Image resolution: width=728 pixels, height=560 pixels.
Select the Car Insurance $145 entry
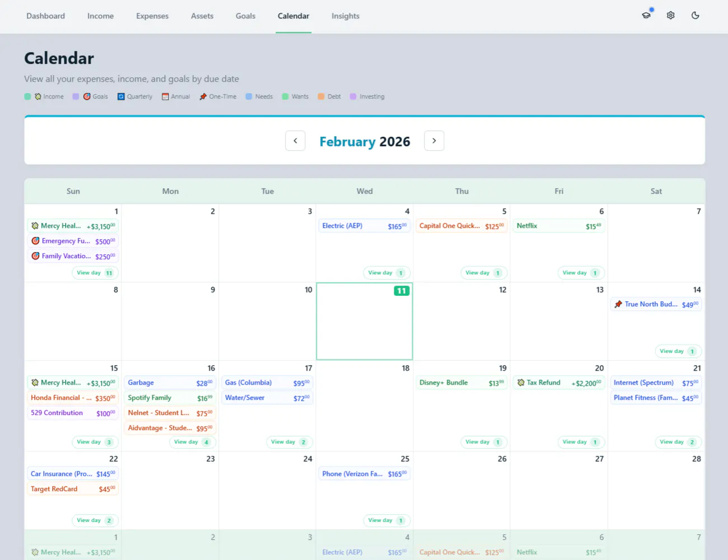73,474
